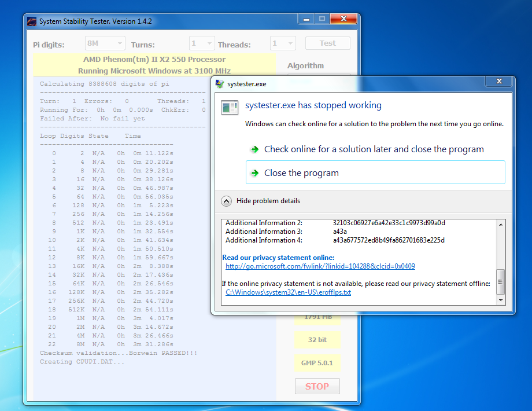This screenshot has height=411, width=532.
Task: Click the GMP 5.0.1 info label
Action: 317,363
